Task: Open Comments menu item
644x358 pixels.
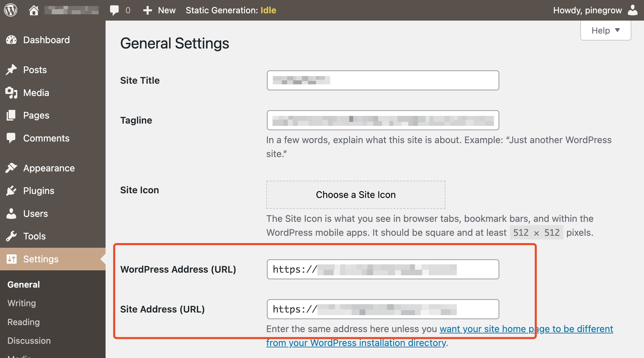Action: tap(53, 138)
